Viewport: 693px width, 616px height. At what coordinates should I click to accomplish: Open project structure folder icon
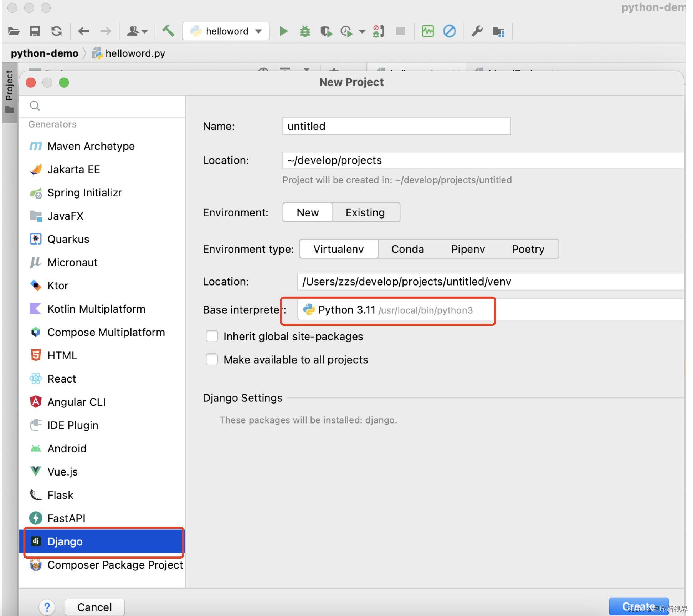498,32
